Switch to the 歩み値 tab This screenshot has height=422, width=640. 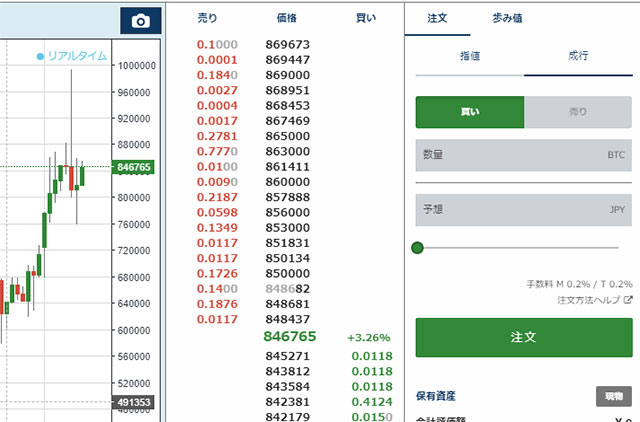pos(507,18)
